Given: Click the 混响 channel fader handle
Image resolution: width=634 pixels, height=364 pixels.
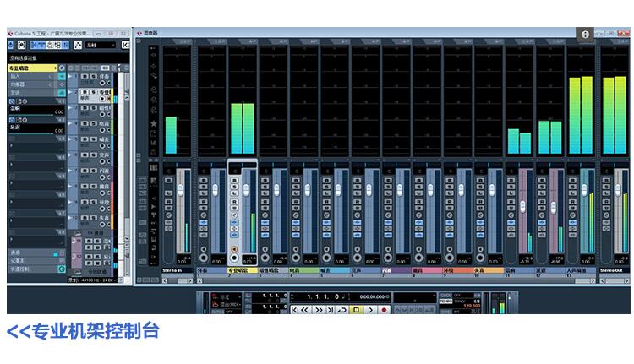Looking at the screenshot, I should pos(522,207).
